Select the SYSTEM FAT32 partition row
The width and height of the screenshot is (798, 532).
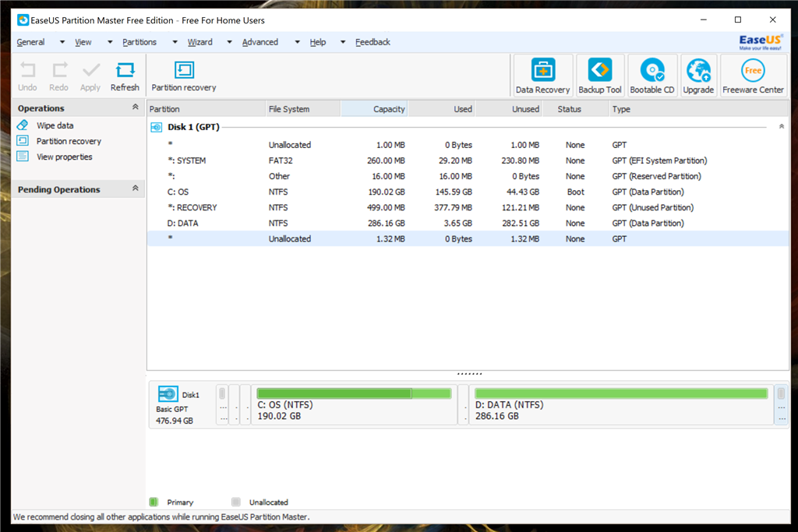[468, 160]
